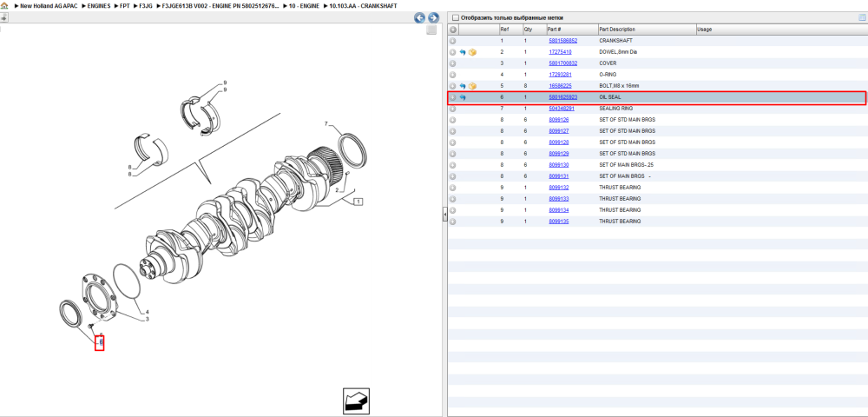Click the yellow package icon for DOWEL
This screenshot has width=868, height=417.
click(x=472, y=52)
